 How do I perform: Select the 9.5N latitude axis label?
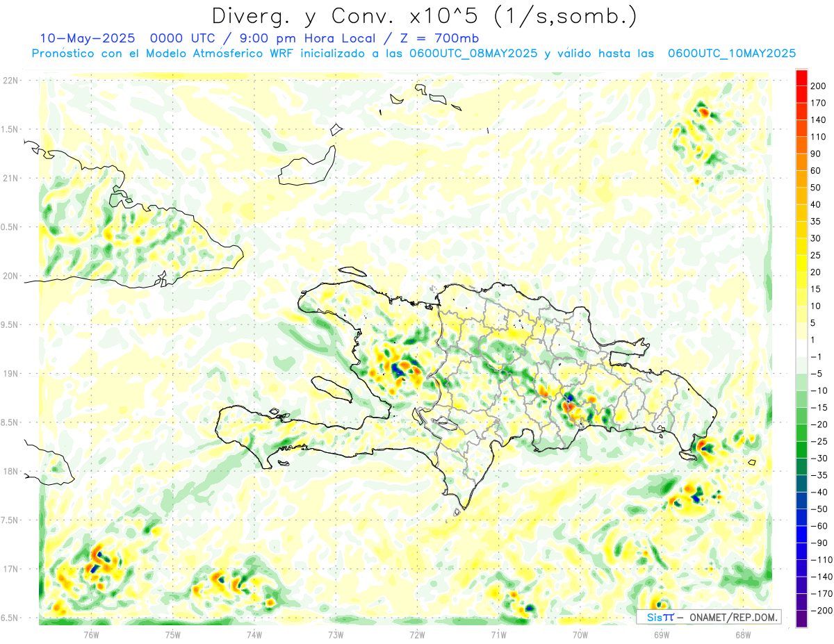point(10,324)
